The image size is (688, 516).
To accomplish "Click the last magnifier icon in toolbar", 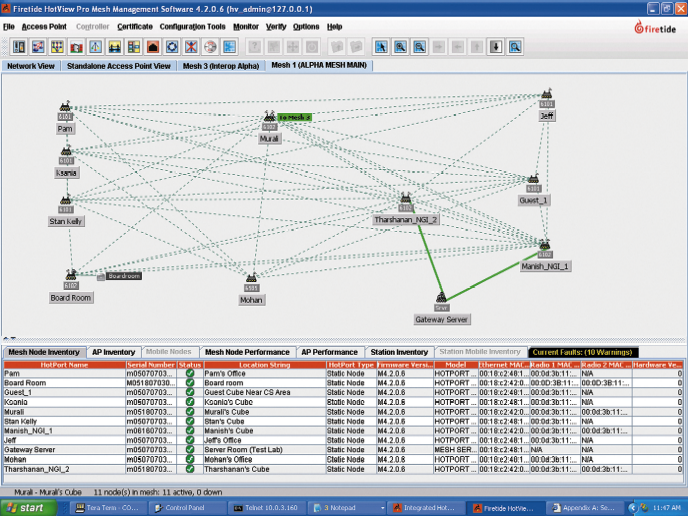I will (515, 47).
